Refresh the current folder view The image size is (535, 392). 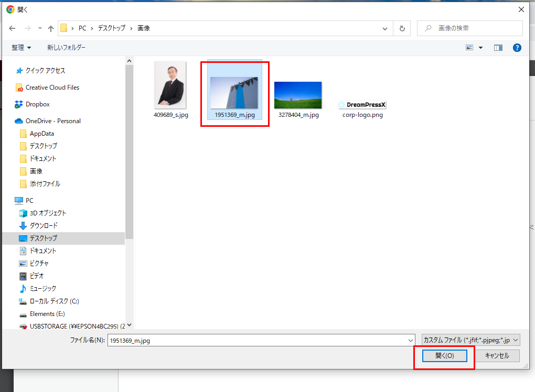tap(402, 28)
